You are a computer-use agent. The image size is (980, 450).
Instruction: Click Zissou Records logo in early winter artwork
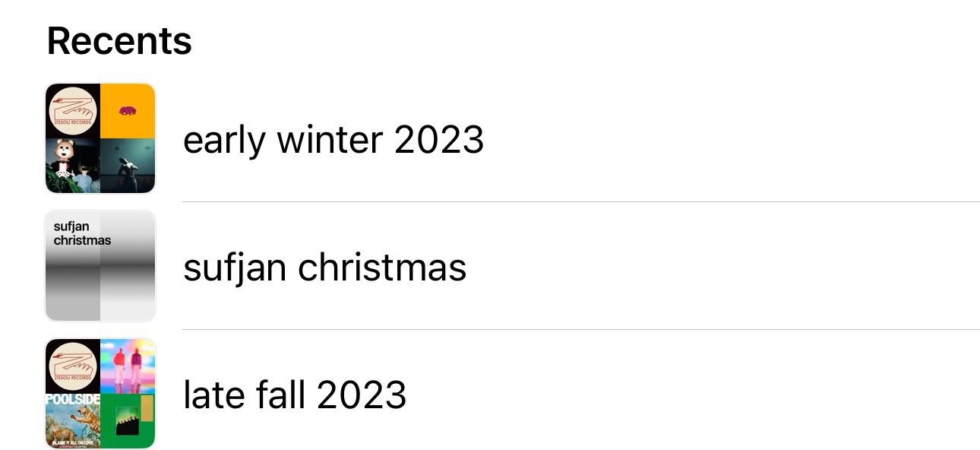point(73,111)
